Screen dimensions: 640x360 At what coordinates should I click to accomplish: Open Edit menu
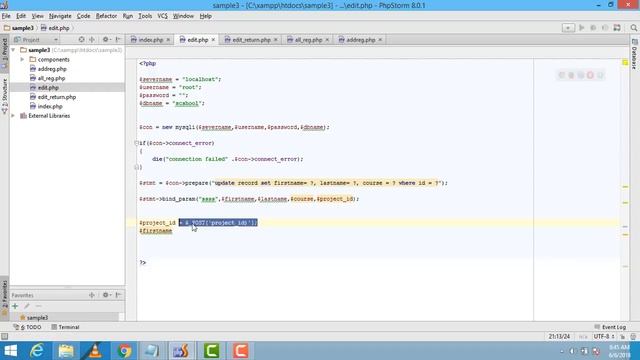[x=21, y=16]
